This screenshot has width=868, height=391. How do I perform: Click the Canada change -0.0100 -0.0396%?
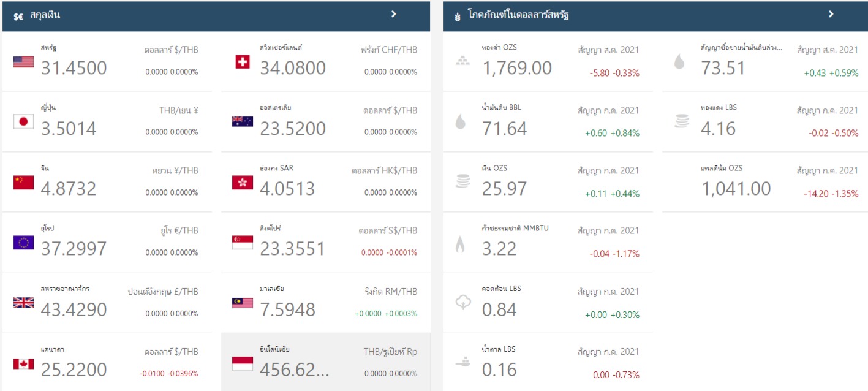168,373
